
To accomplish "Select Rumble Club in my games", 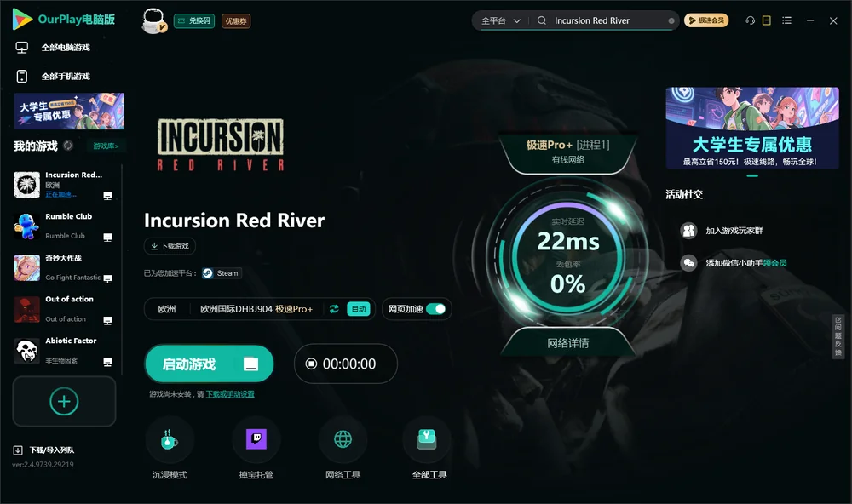I will pos(64,226).
